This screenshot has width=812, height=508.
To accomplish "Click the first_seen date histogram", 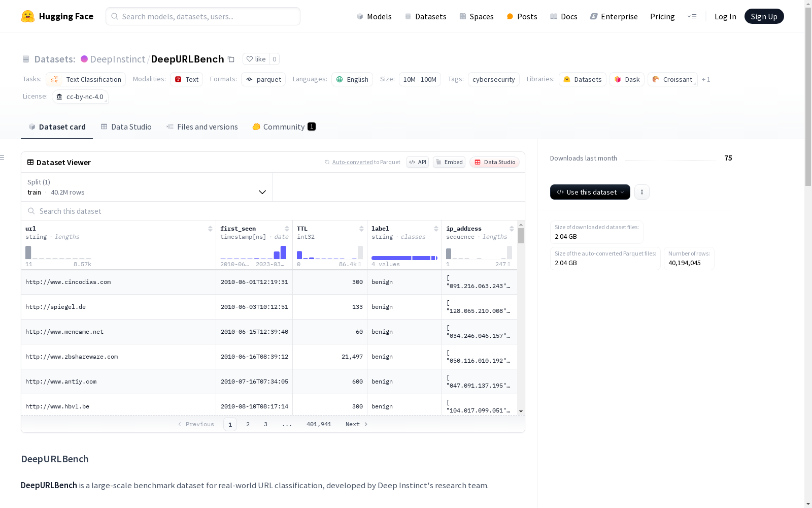I will coord(254,252).
